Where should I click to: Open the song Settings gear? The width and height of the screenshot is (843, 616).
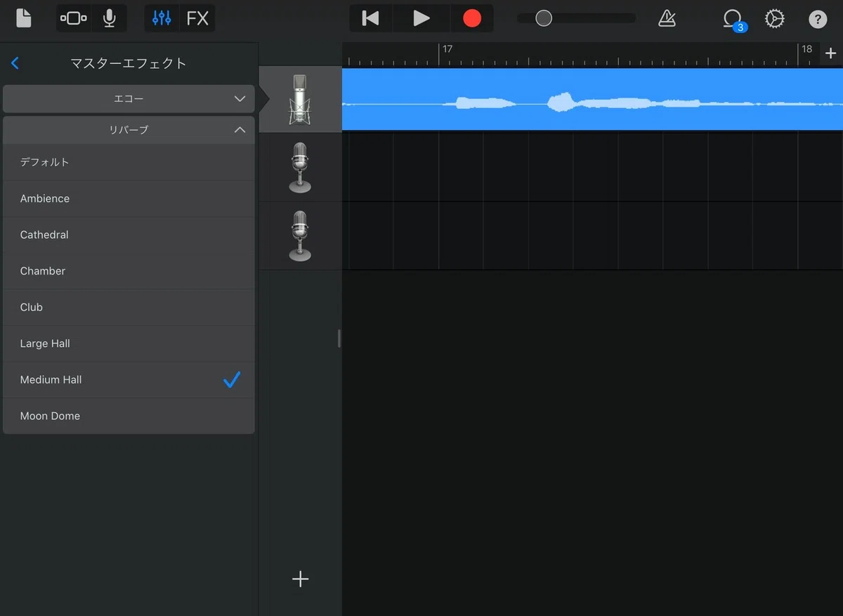[774, 18]
